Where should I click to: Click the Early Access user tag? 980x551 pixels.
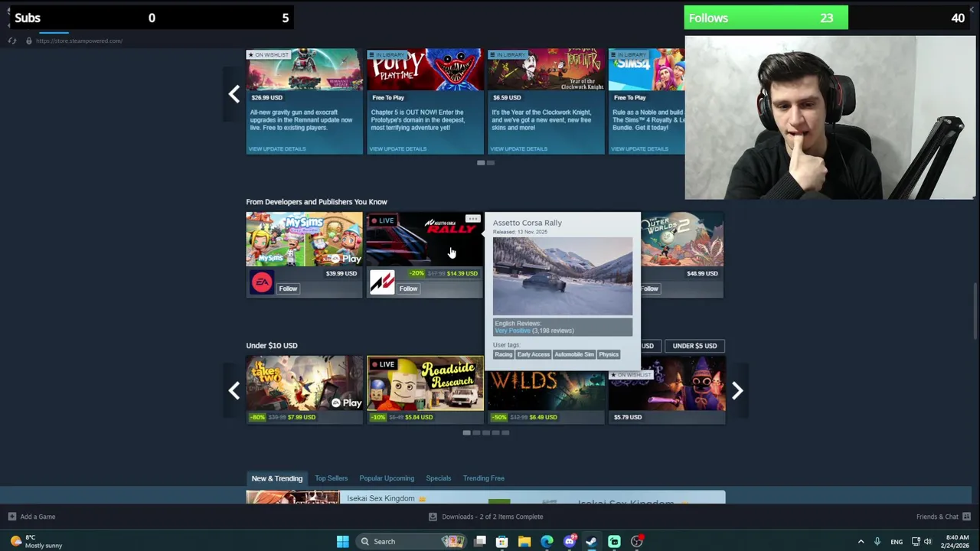(533, 354)
